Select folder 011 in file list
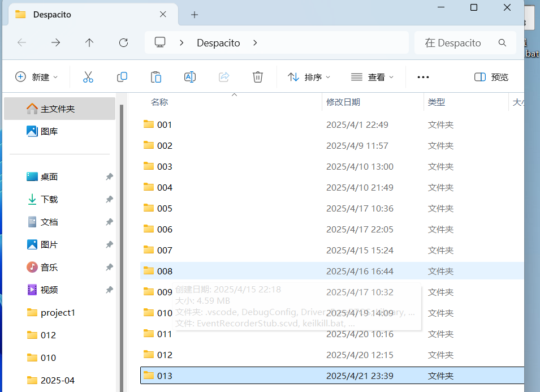This screenshot has height=392, width=540. click(x=332, y=334)
